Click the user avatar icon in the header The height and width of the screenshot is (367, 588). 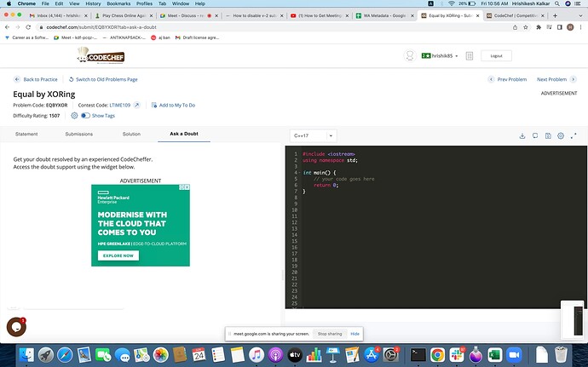pos(410,56)
